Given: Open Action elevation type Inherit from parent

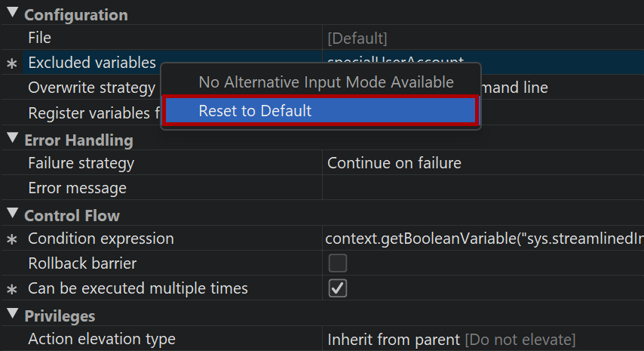Looking at the screenshot, I should coord(483,340).
